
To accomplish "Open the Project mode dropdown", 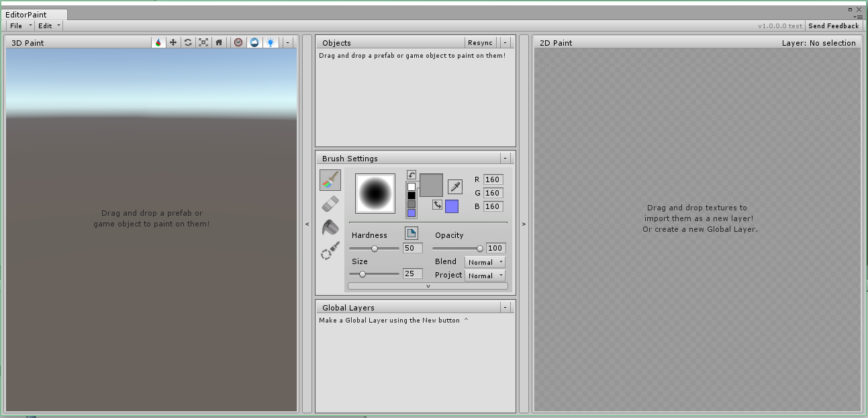I will [485, 275].
